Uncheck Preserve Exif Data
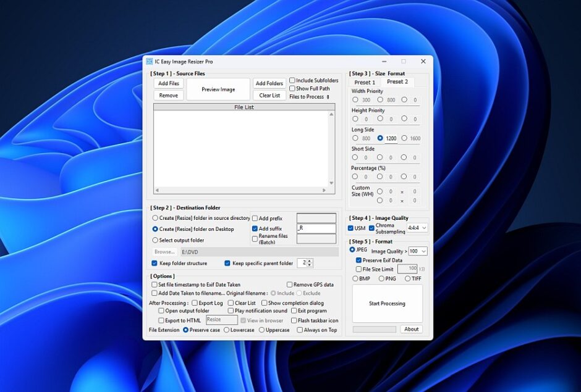Screen dimensions: 581x392 pos(359,261)
